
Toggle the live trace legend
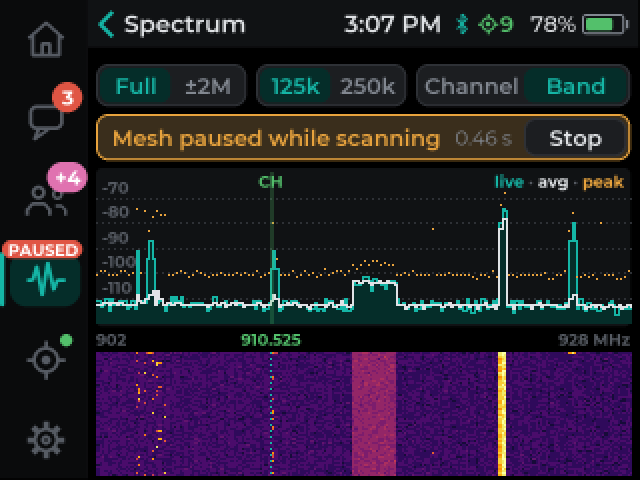[509, 182]
